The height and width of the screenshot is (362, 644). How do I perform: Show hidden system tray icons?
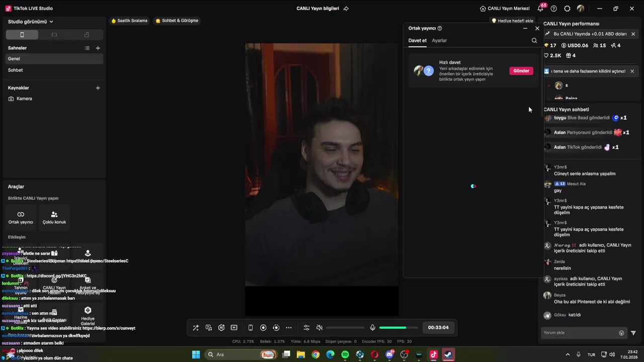coord(568,354)
